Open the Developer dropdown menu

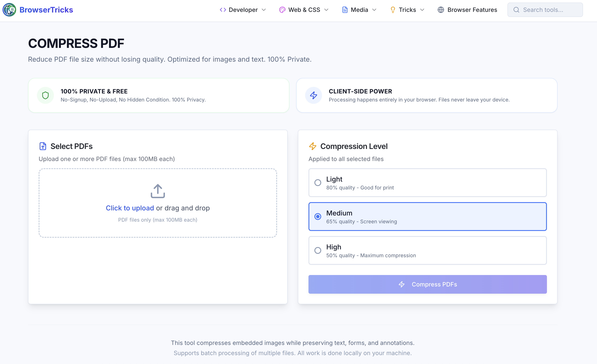tap(243, 10)
